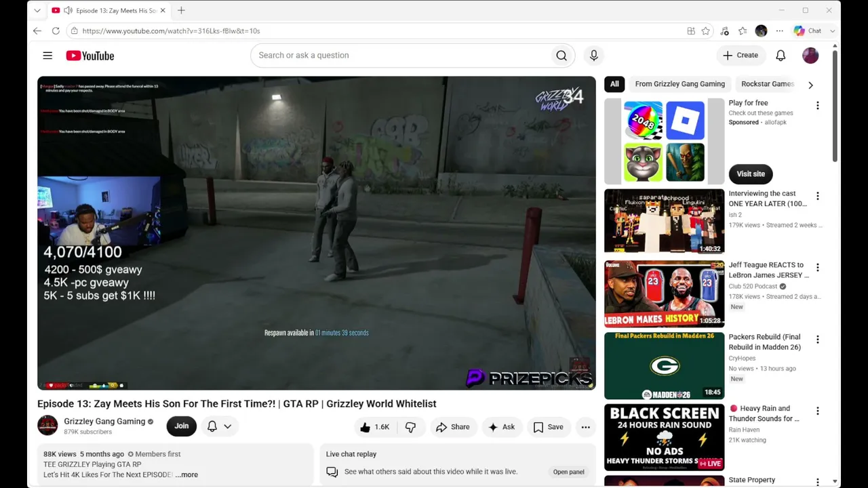Refresh the page with browser reload
This screenshot has height=488, width=868.
pyautogui.click(x=56, y=31)
